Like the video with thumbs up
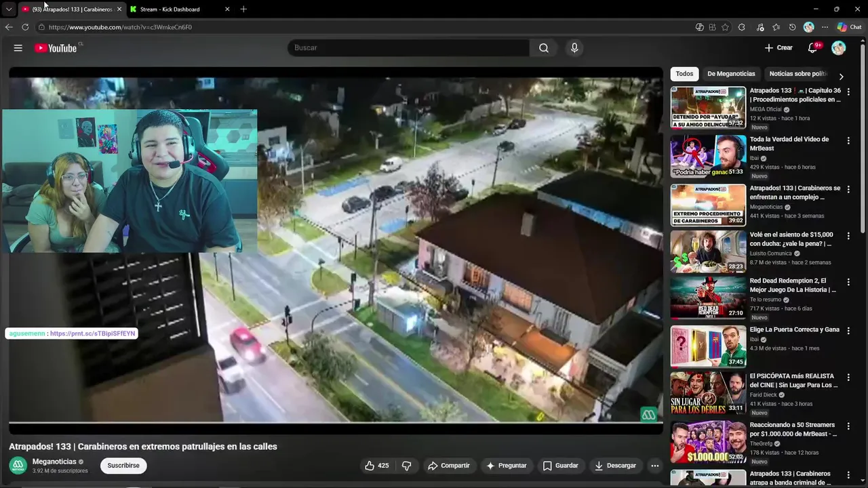Screen dimensions: 868x488 coord(376,466)
